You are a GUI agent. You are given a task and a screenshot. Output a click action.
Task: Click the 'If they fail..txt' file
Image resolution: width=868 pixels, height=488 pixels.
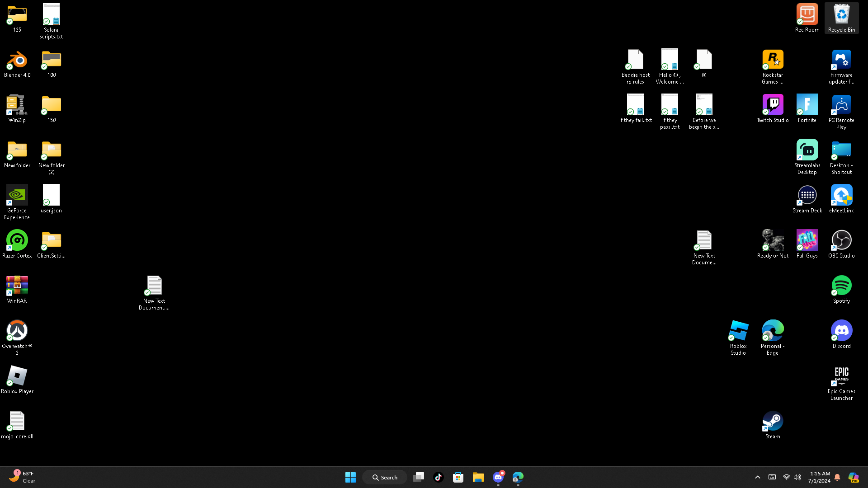coord(636,109)
